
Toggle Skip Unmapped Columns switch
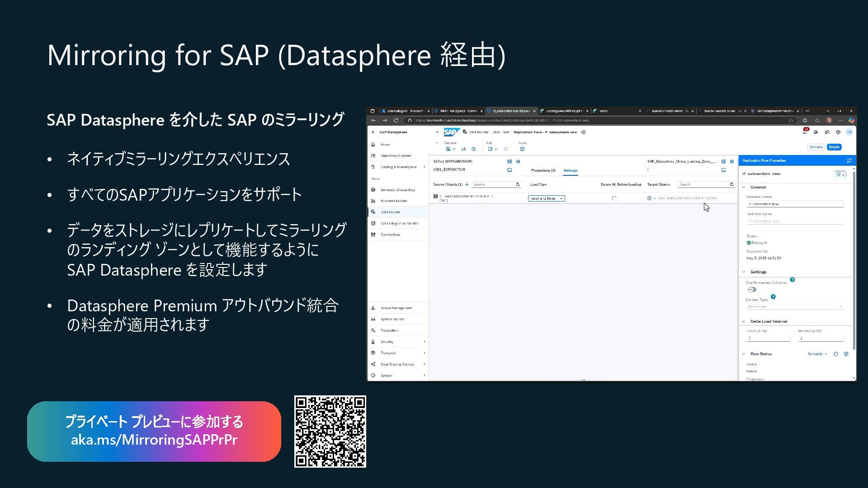(752, 290)
